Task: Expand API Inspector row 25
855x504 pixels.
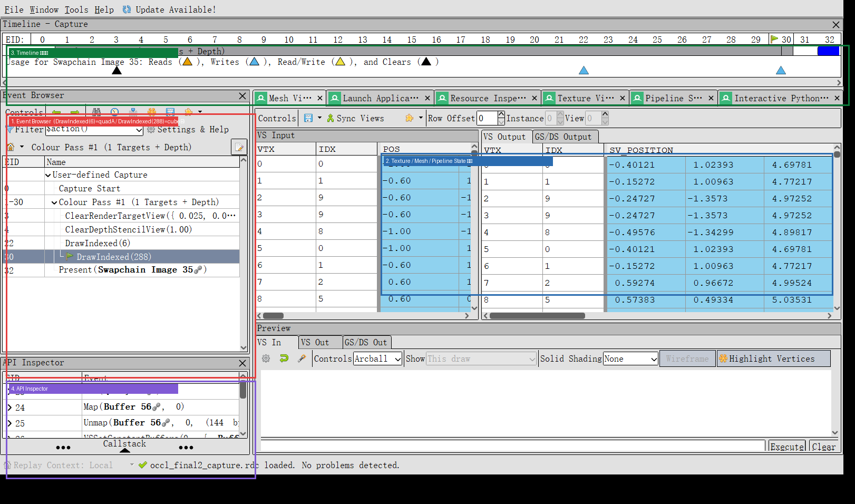Action: (9, 423)
